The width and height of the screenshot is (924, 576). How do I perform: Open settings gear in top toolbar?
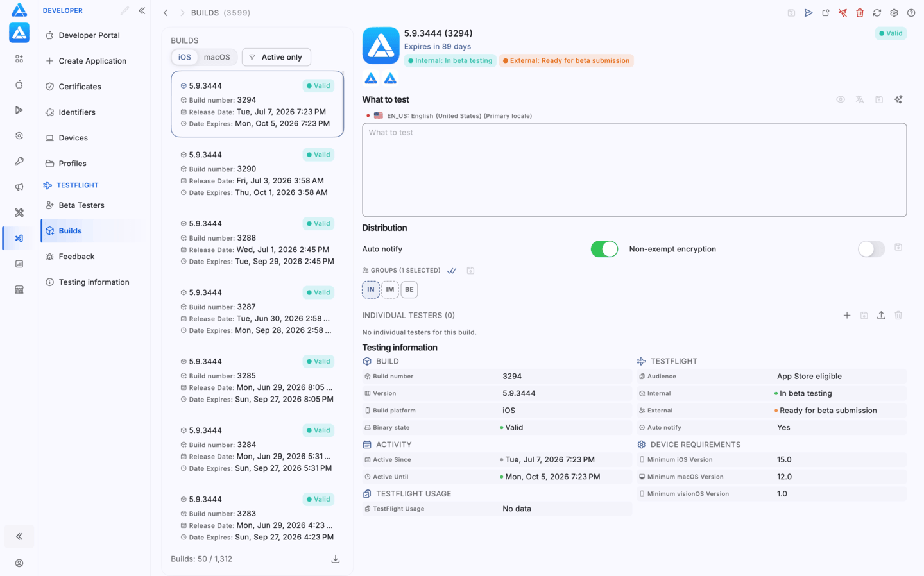point(894,13)
